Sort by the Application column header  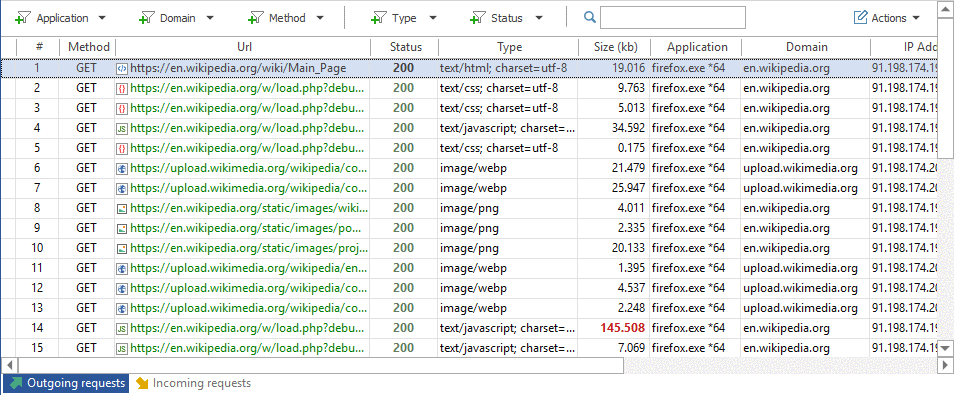[696, 47]
